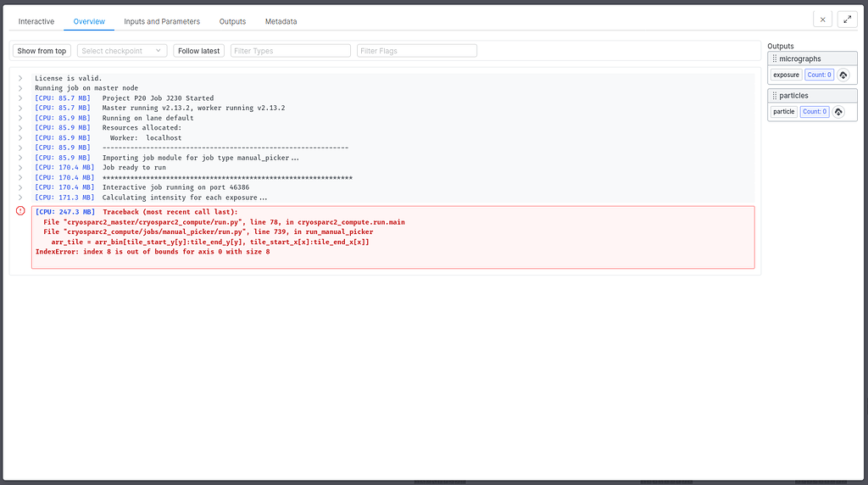Expand the 'Project P20 Job J230 Started' line
The height and width of the screenshot is (485, 868).
click(x=20, y=98)
